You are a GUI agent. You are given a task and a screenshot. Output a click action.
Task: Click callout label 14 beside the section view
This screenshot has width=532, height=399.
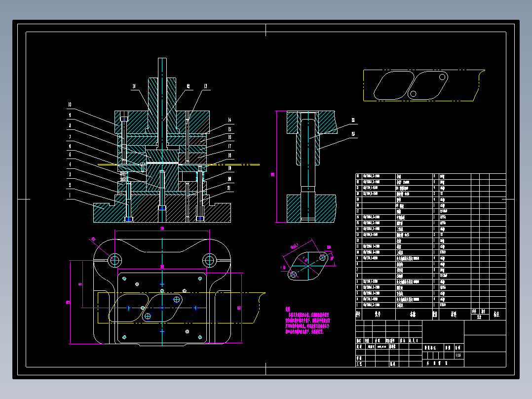click(229, 120)
